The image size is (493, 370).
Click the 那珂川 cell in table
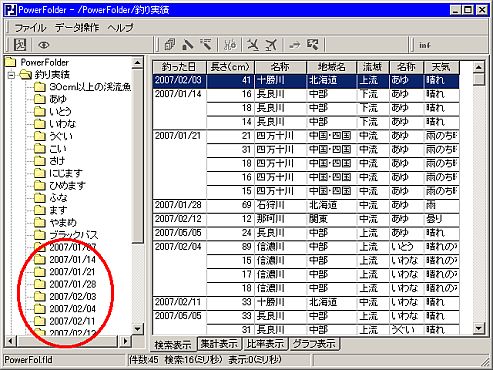click(280, 219)
